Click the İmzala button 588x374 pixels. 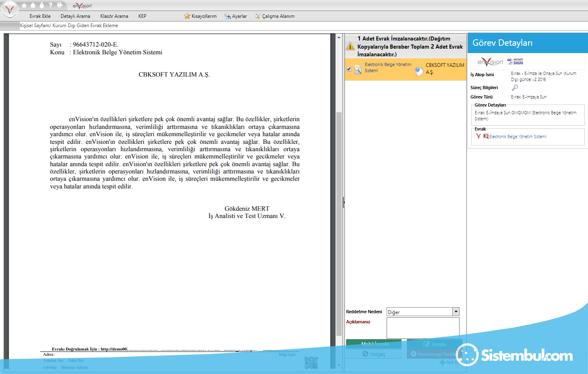point(434,344)
